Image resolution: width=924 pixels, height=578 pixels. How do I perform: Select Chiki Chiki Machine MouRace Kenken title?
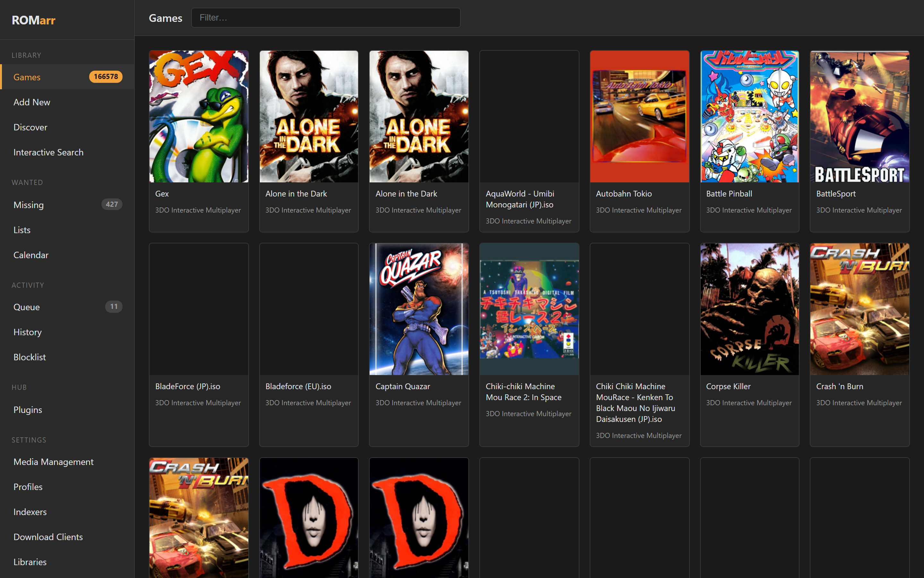(635, 403)
